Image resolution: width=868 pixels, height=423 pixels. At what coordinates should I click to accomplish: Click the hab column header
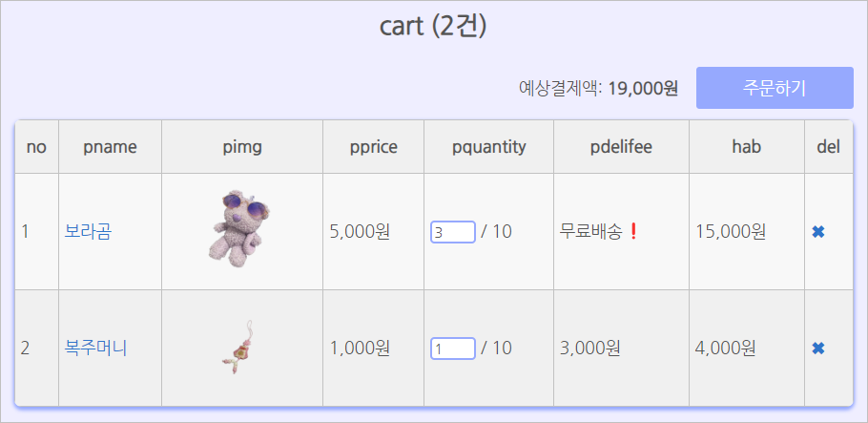(747, 147)
